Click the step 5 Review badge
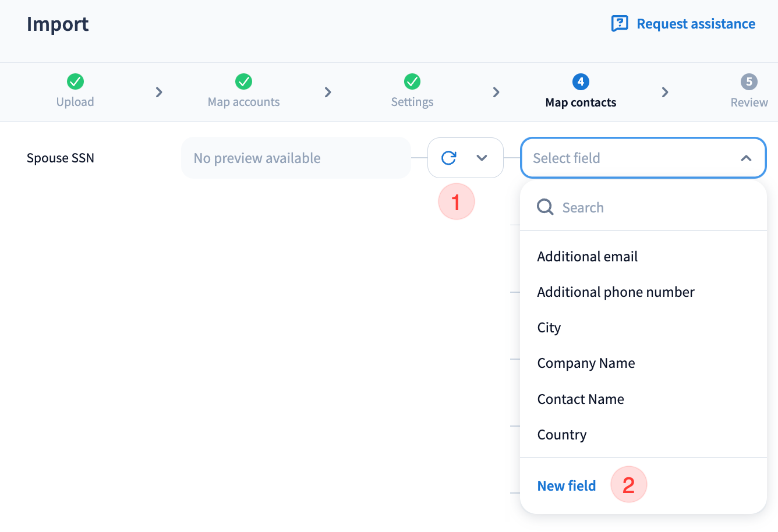The width and height of the screenshot is (778, 532). (749, 82)
